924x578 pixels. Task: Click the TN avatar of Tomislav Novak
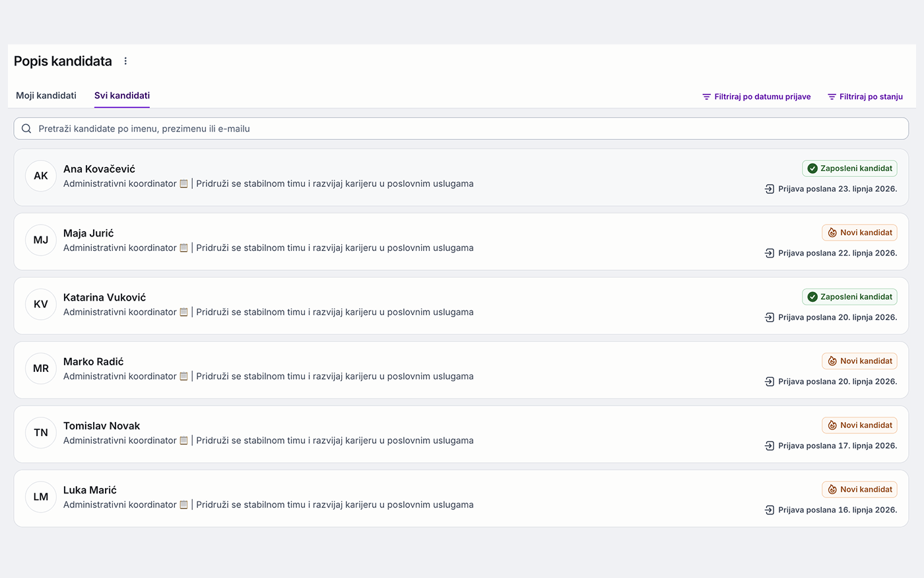coord(41,432)
